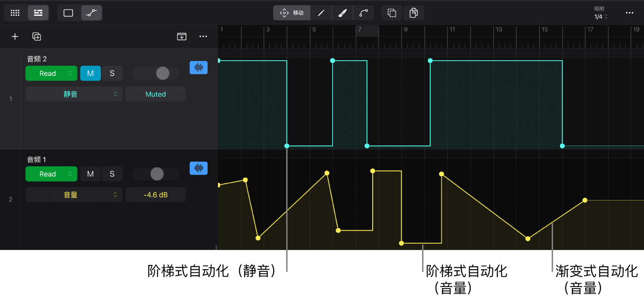The height and width of the screenshot is (299, 644).
Task: Adjust the 音频 1 volume slider knob
Action: pyautogui.click(x=157, y=174)
